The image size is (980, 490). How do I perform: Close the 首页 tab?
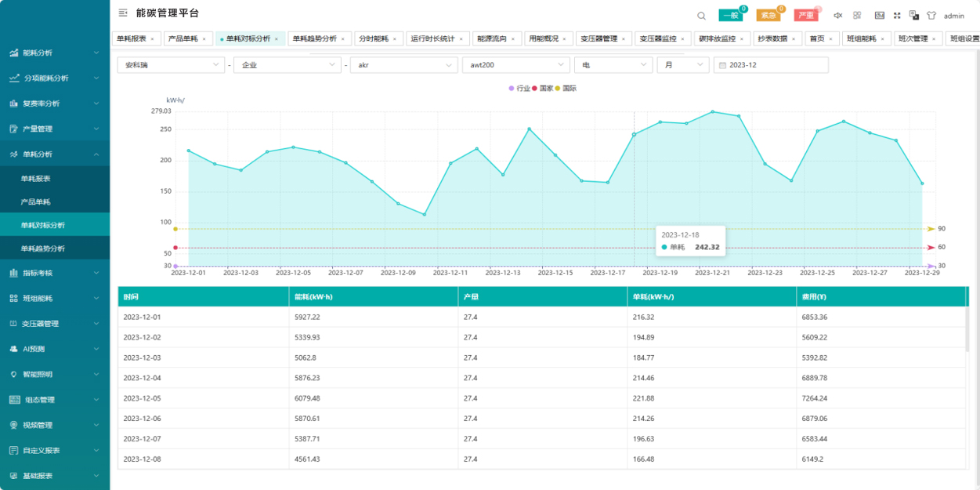830,38
